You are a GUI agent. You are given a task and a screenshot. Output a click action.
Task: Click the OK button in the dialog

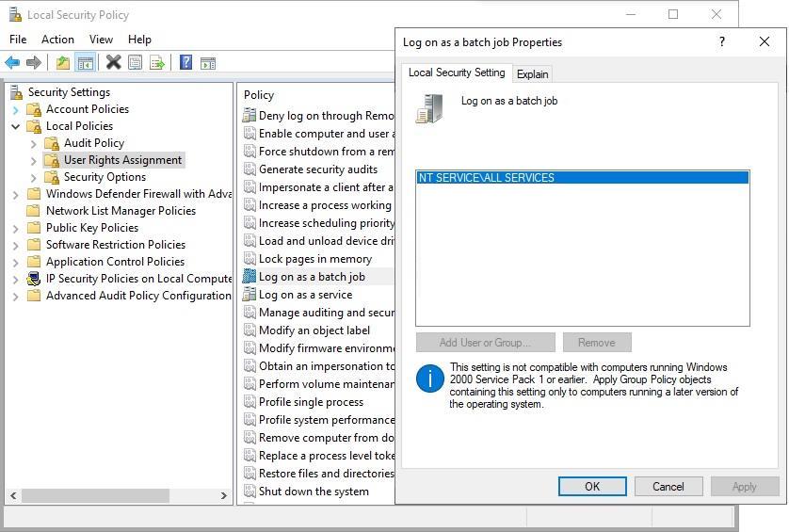click(x=591, y=487)
